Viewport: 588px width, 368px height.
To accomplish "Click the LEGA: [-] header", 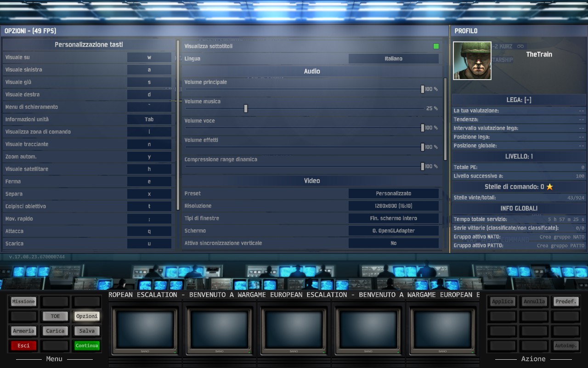I will point(519,100).
